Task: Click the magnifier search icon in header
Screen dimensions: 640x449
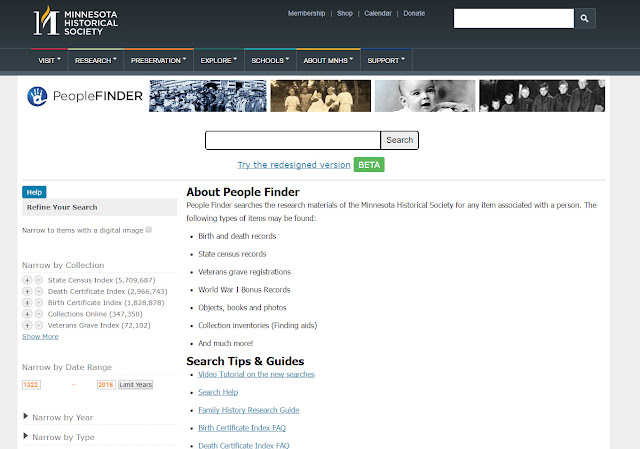Action: click(x=584, y=18)
